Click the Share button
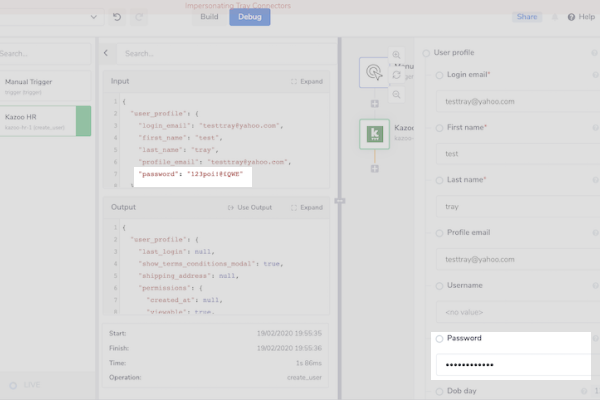Screen dimensions: 600x400 [526, 17]
